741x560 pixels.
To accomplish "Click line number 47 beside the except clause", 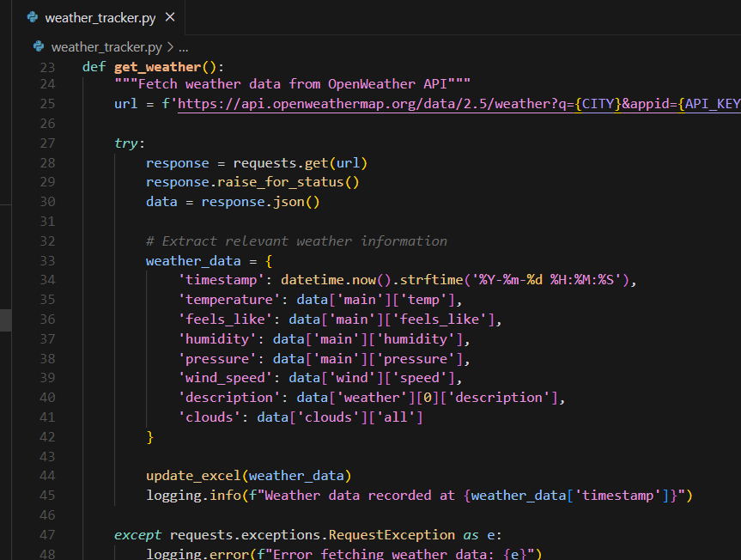I will [46, 534].
